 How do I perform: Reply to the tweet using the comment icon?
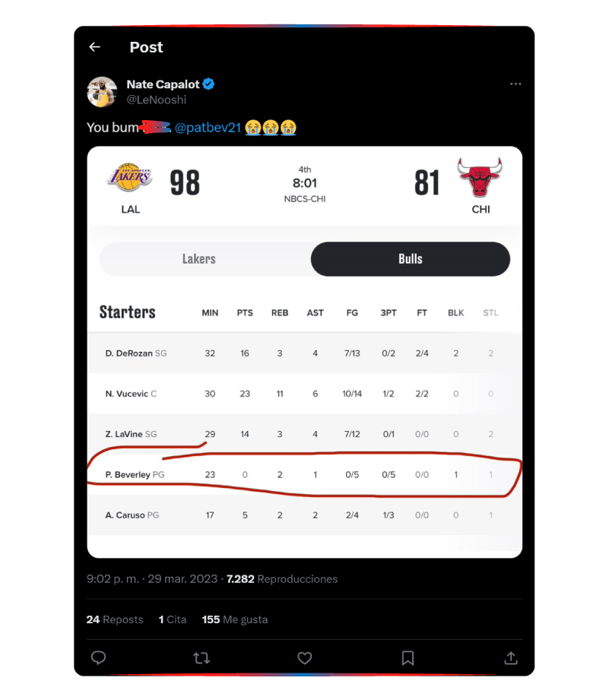(x=98, y=658)
